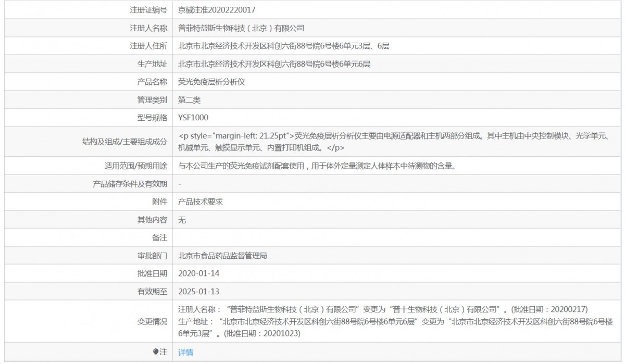Select product name 荧光免疫层析分析仪
The image size is (625, 364).
click(x=211, y=82)
